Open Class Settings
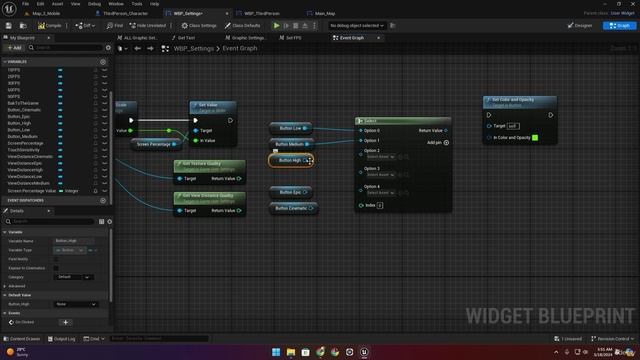Screen dimensions: 640x360 (x=199, y=26)
